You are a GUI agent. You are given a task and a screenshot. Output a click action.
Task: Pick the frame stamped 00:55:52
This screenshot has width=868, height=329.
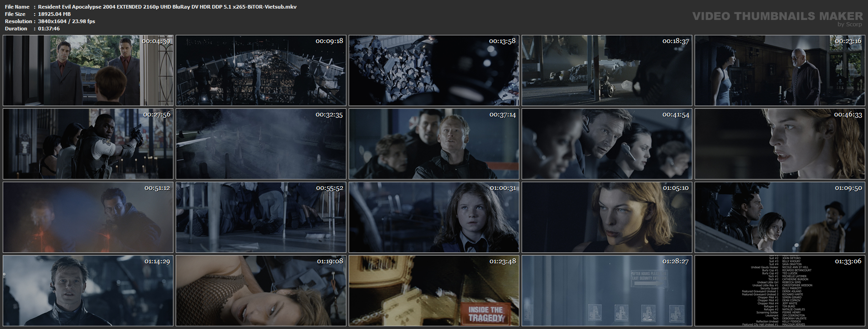(261, 217)
